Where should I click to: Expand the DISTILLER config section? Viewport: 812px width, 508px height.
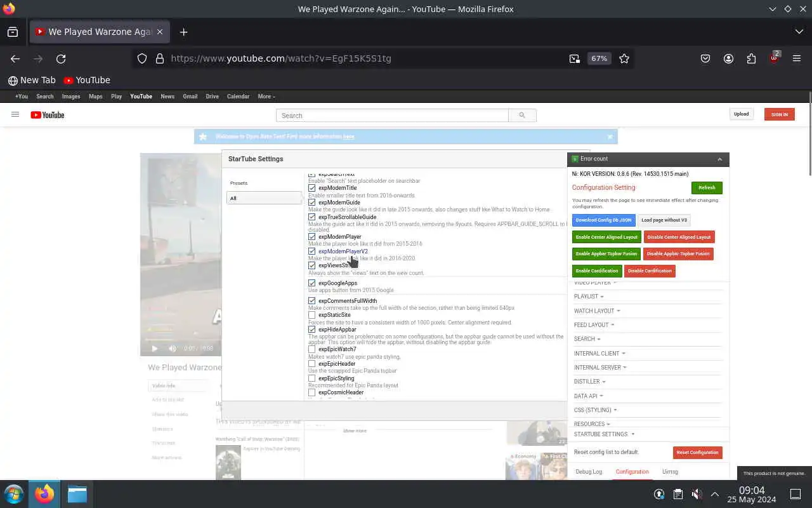pyautogui.click(x=589, y=382)
